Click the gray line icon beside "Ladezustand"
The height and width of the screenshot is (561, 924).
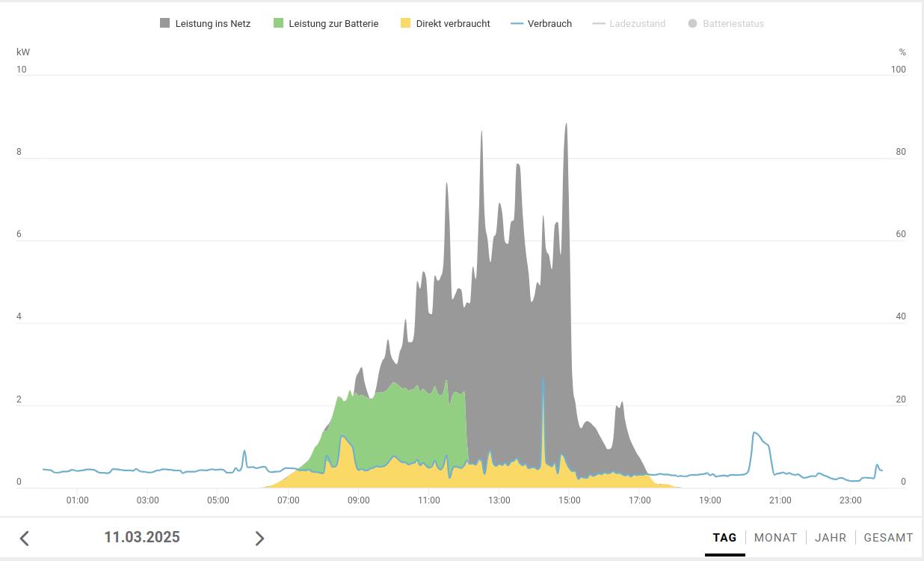tap(599, 23)
